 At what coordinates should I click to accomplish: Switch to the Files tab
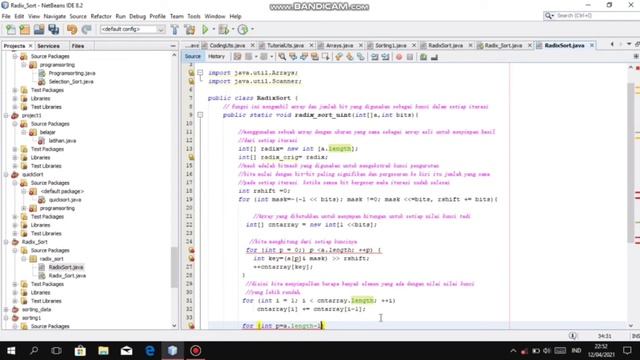(x=78, y=46)
